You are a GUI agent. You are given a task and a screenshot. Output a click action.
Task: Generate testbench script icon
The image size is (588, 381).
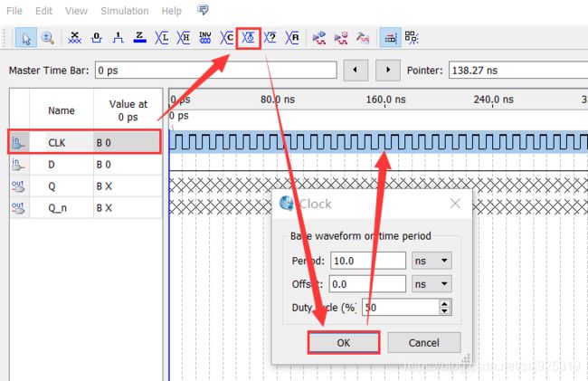coord(363,37)
